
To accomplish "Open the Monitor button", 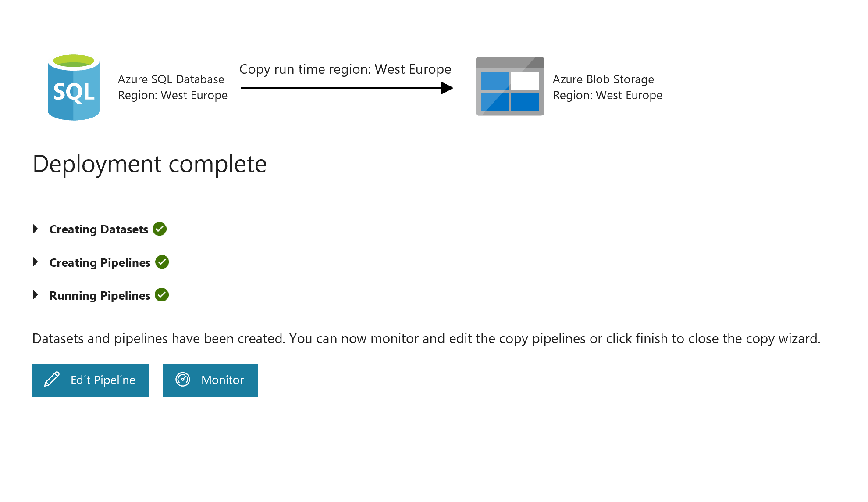I will point(210,380).
